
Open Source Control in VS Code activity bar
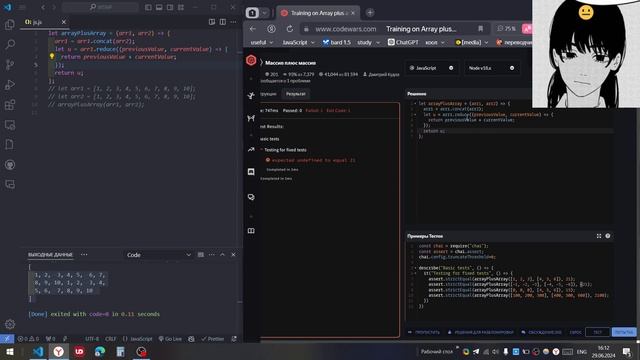pos(10,64)
